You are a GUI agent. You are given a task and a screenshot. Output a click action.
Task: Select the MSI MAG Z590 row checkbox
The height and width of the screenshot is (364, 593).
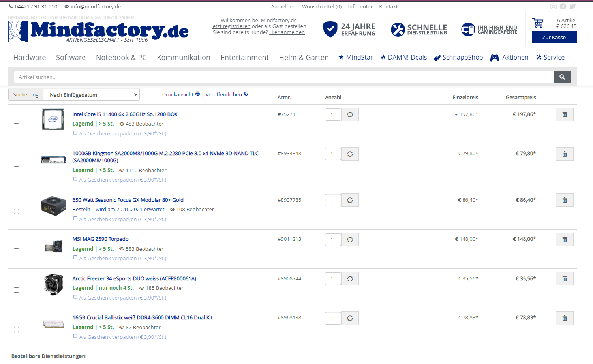point(16,251)
